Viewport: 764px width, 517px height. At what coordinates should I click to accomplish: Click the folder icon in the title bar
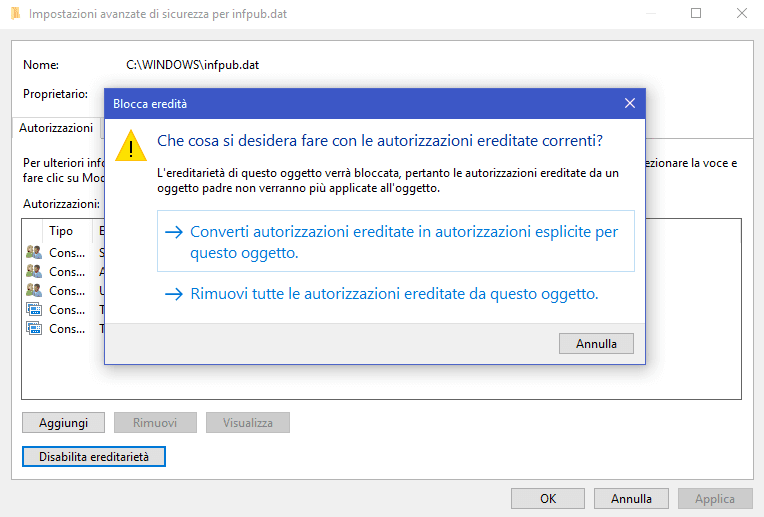pos(13,14)
